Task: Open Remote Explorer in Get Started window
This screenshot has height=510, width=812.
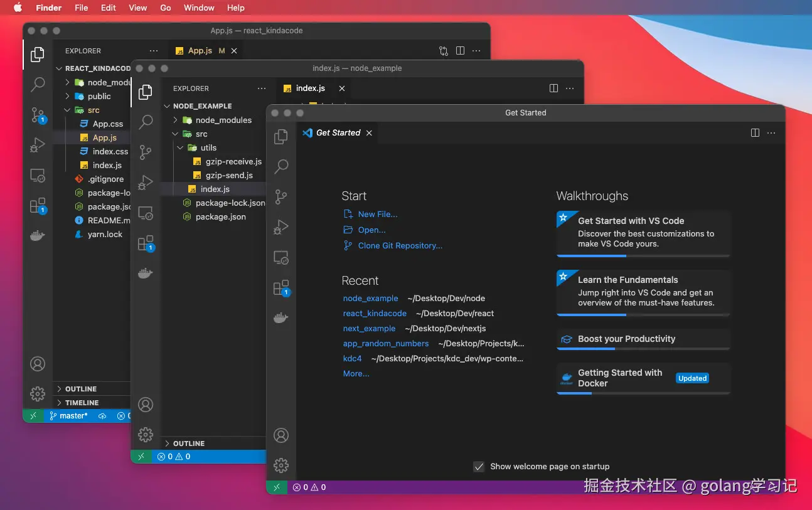Action: pyautogui.click(x=281, y=257)
